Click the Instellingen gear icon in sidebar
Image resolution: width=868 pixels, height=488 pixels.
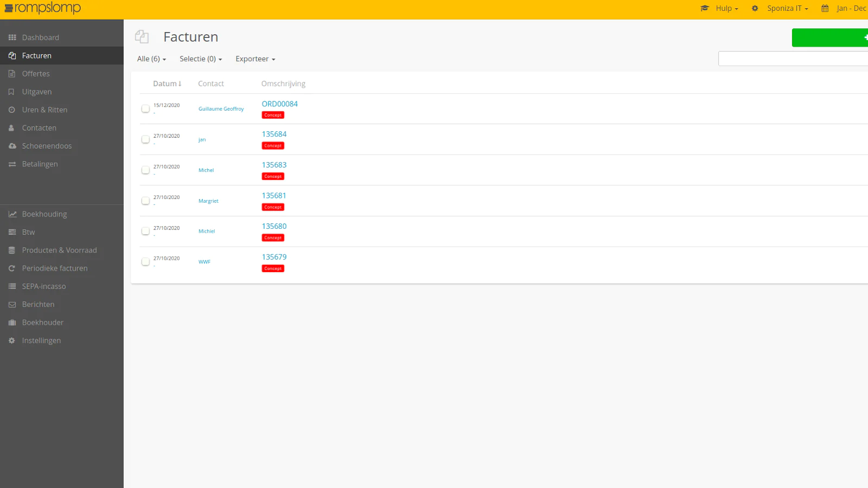(x=12, y=341)
